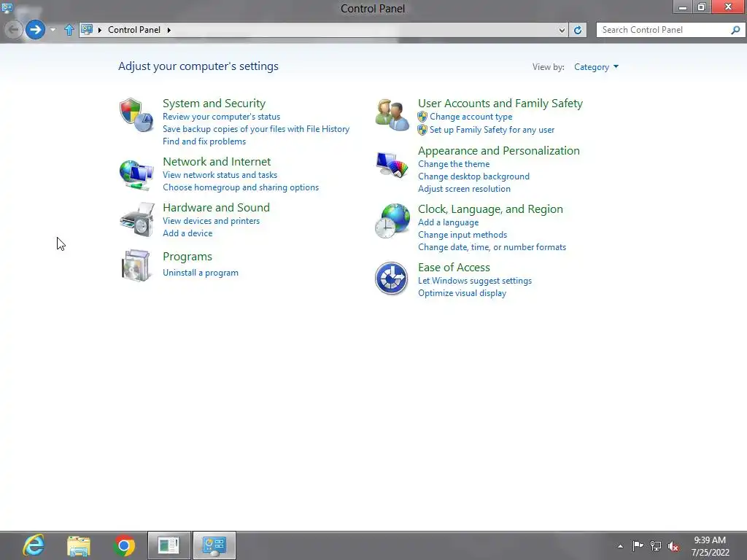
Task: Open Ease of Access heading
Action: tap(454, 268)
